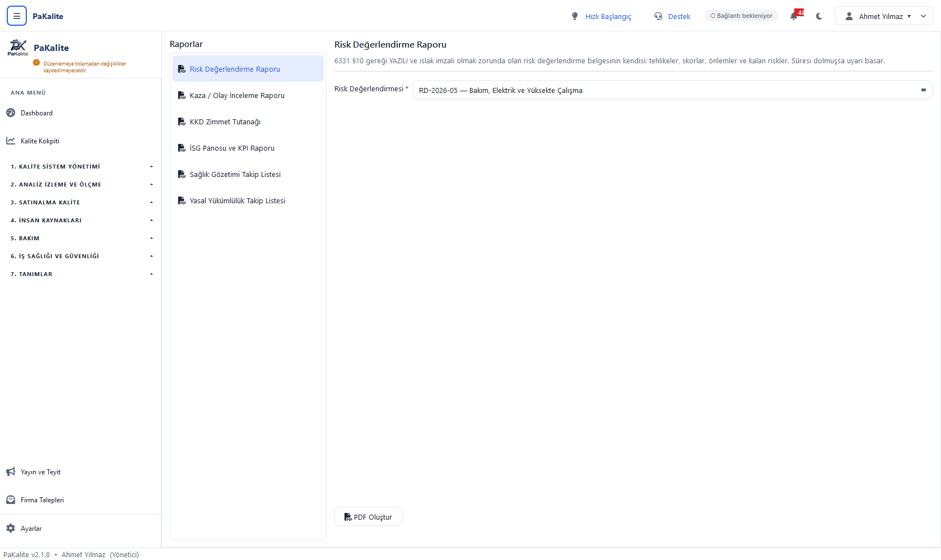Expand 5. Bakım menu section

coord(81,238)
